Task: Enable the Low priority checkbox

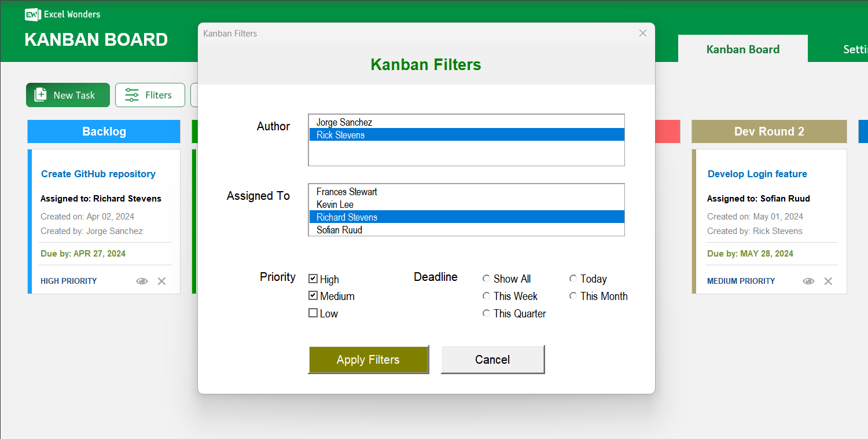Action: pyautogui.click(x=313, y=313)
